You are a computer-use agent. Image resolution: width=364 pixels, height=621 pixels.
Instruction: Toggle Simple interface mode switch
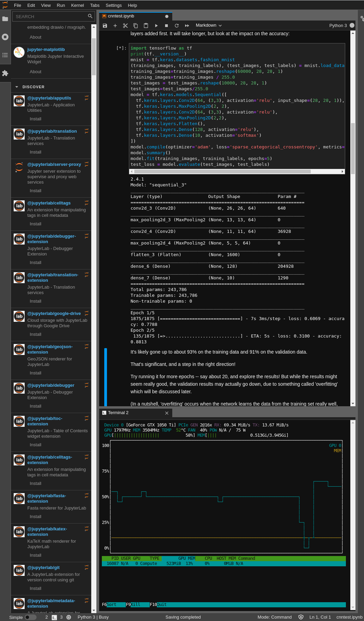pos(30,617)
